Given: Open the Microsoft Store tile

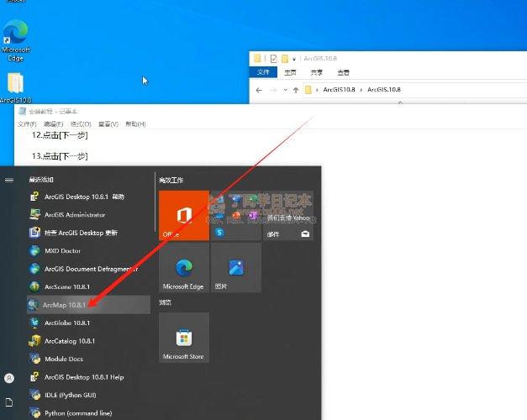Looking at the screenshot, I should pos(183,343).
